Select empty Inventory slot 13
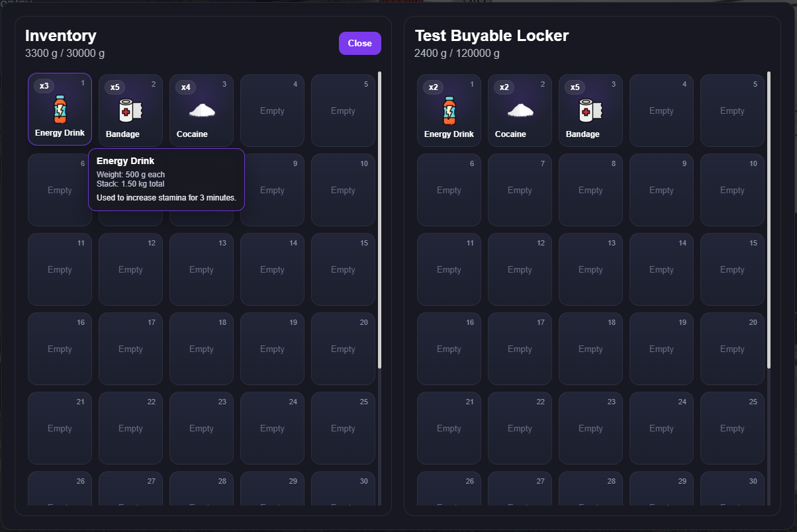This screenshot has width=797, height=532. [x=201, y=269]
